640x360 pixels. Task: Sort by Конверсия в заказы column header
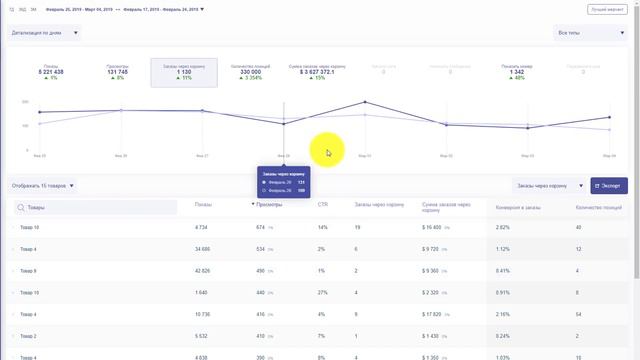(518, 208)
